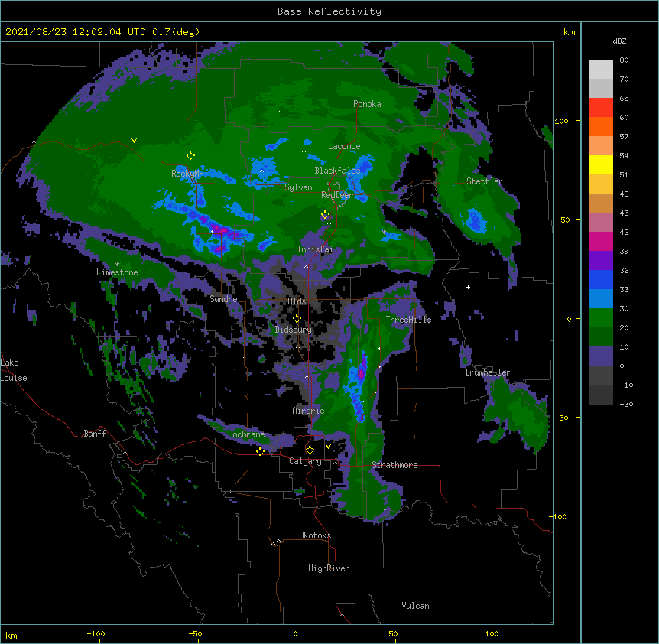Click the km unit label beside the timestamp header
659x644 pixels.
click(569, 32)
